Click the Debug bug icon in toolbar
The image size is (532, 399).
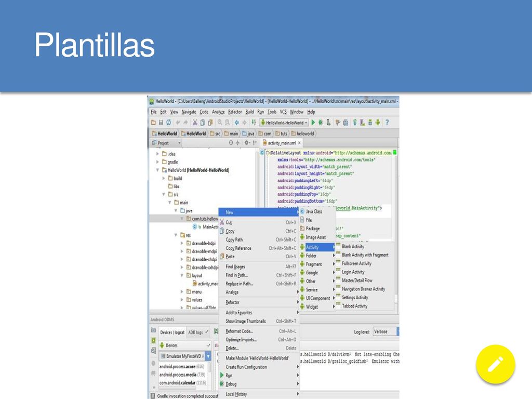(321, 123)
